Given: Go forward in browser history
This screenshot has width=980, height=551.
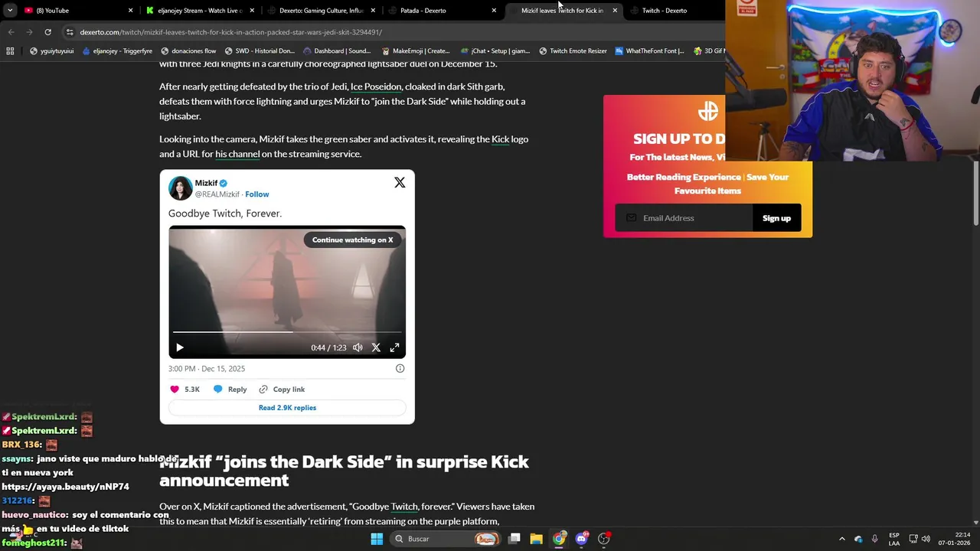Looking at the screenshot, I should [x=29, y=32].
